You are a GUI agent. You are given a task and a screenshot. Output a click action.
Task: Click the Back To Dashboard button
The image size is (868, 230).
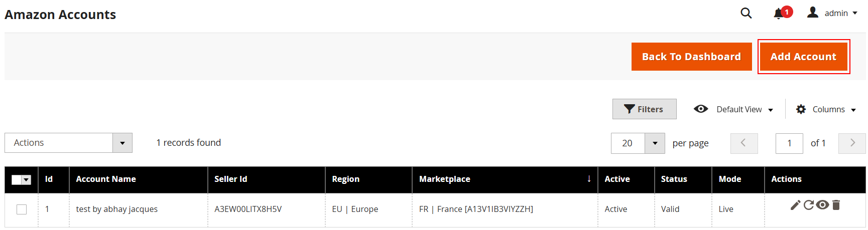pyautogui.click(x=691, y=57)
